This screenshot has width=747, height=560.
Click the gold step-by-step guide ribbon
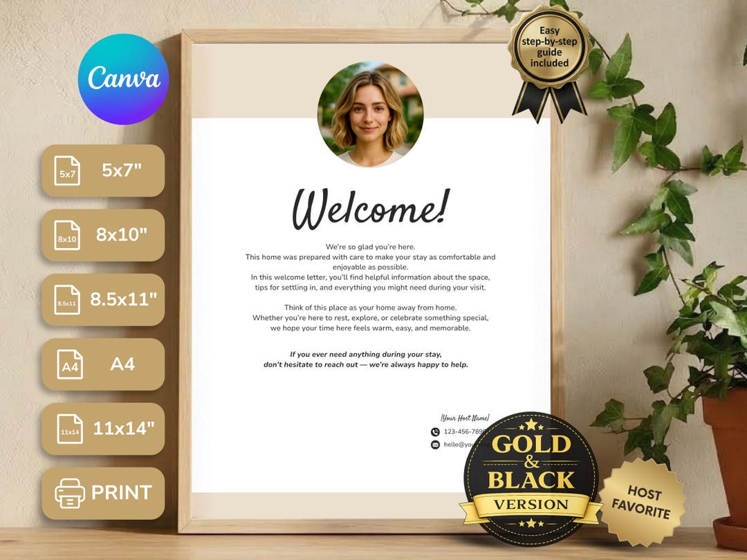pos(549,63)
